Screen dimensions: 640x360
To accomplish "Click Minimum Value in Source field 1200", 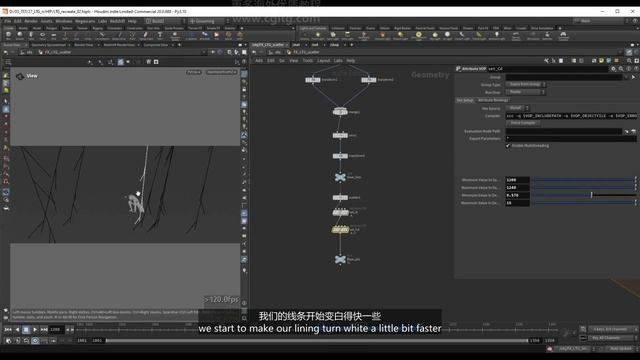I will tap(517, 180).
